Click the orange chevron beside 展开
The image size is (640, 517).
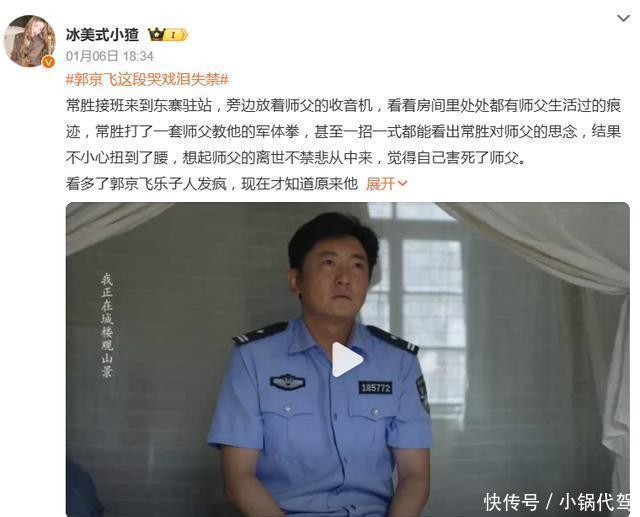[x=402, y=184]
